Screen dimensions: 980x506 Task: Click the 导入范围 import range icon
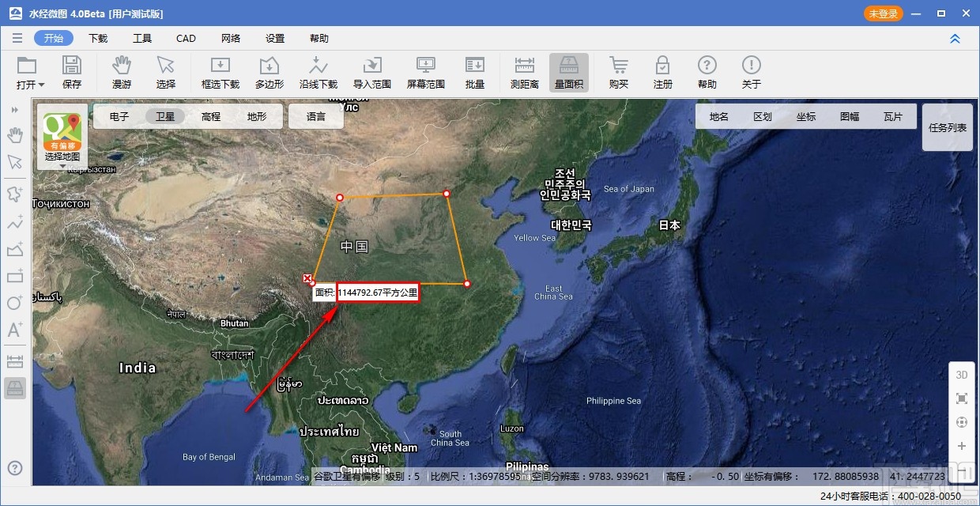click(371, 71)
